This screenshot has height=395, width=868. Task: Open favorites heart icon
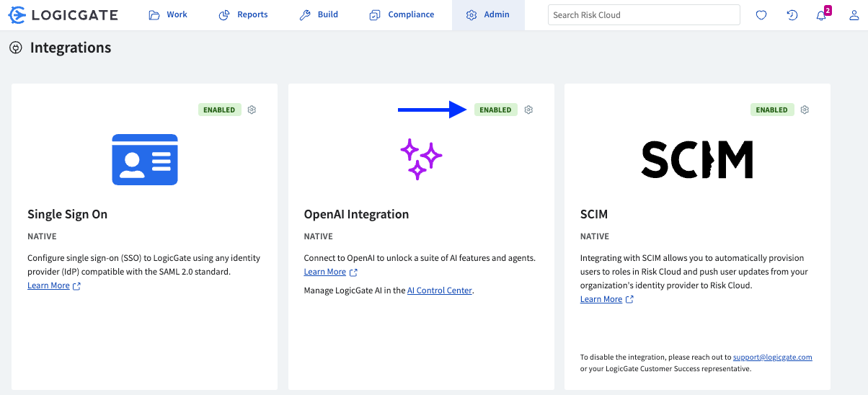761,15
